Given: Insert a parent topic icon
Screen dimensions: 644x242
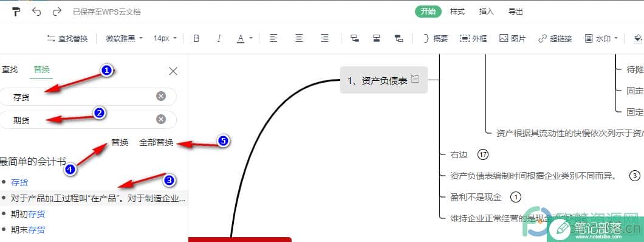Looking at the screenshot, I should [376, 38].
